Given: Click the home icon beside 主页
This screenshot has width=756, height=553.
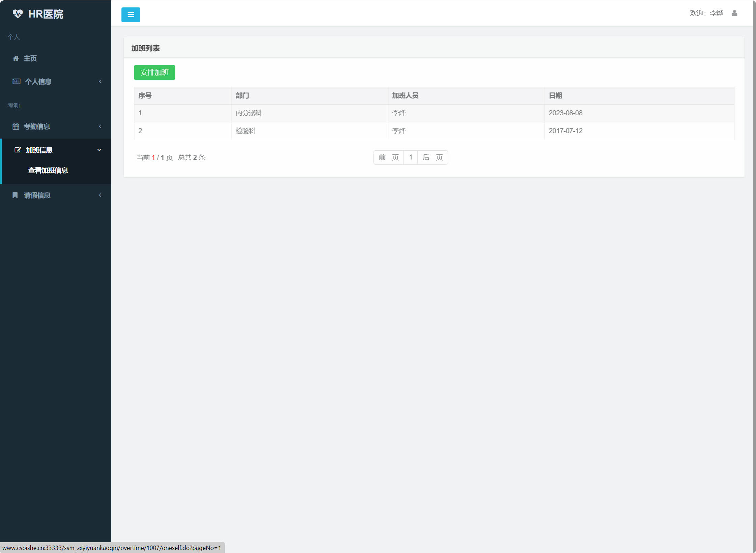Looking at the screenshot, I should 16,58.
